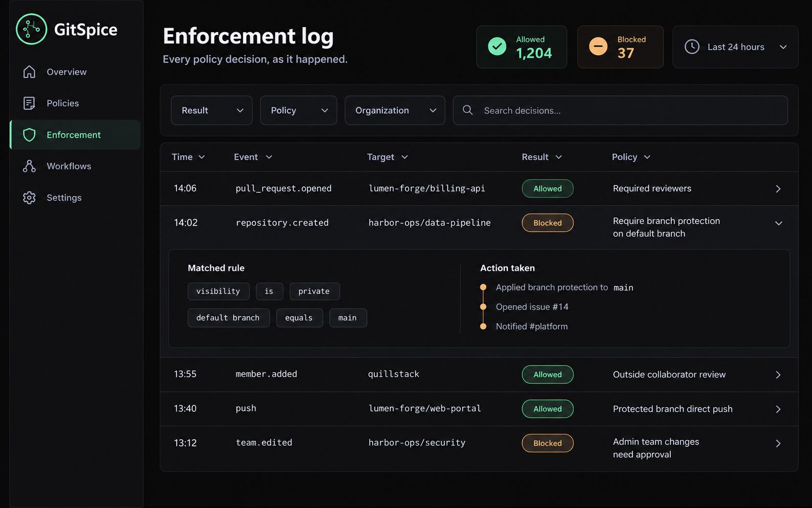Click the 'main' rule chip
Viewport: 812px width, 508px height.
click(x=348, y=317)
